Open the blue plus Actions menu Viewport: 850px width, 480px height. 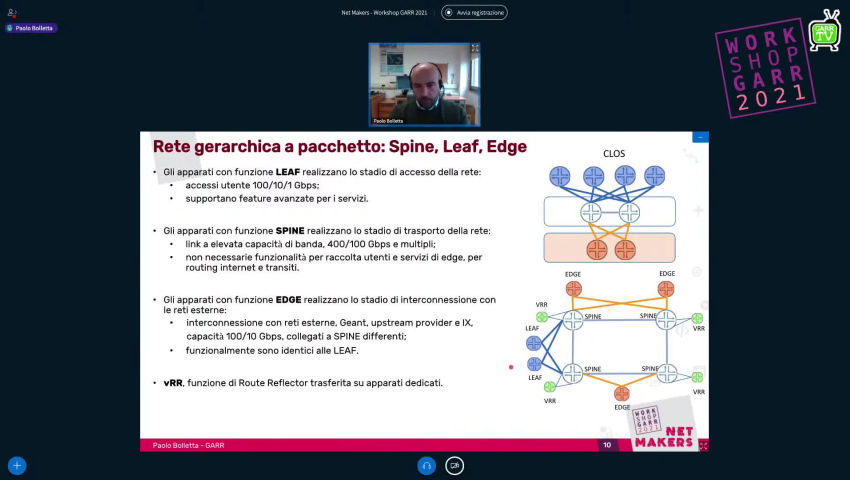point(17,465)
